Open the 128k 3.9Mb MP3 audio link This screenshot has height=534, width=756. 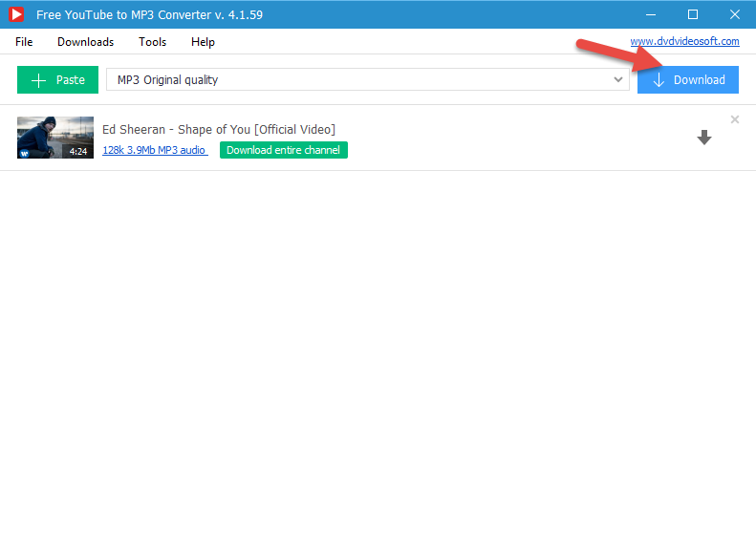[155, 150]
